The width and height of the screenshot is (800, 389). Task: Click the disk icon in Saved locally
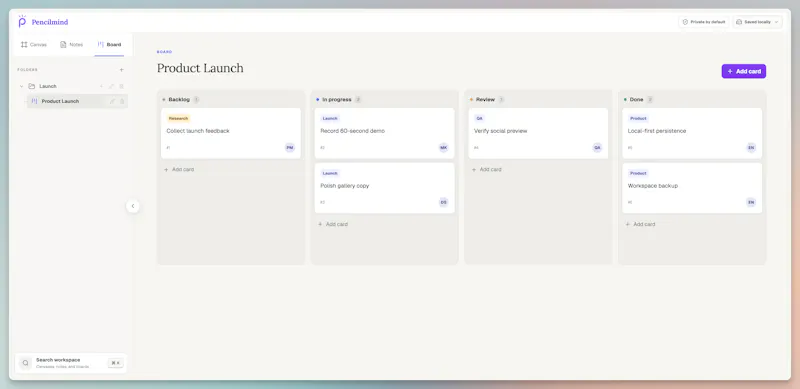point(739,22)
